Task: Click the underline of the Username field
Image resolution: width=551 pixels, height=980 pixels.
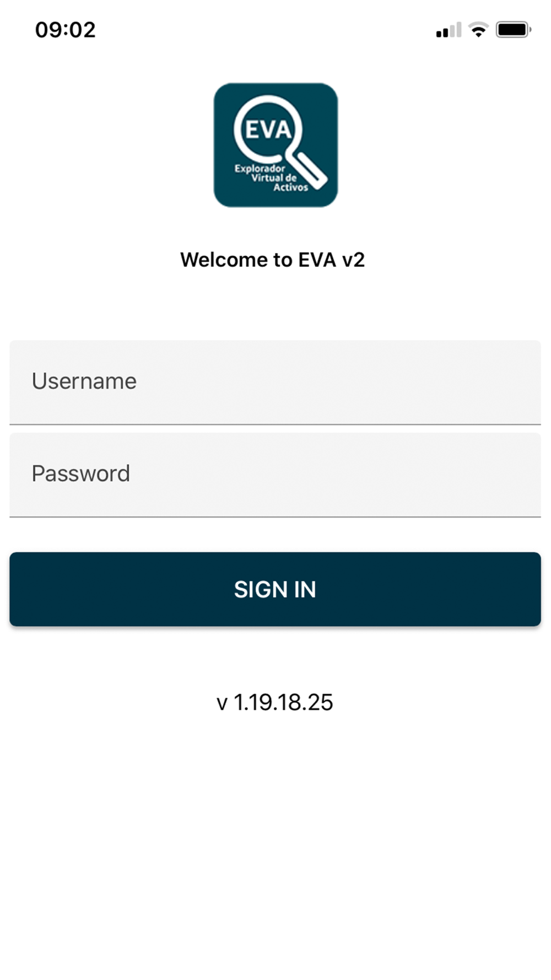Action: 275,424
